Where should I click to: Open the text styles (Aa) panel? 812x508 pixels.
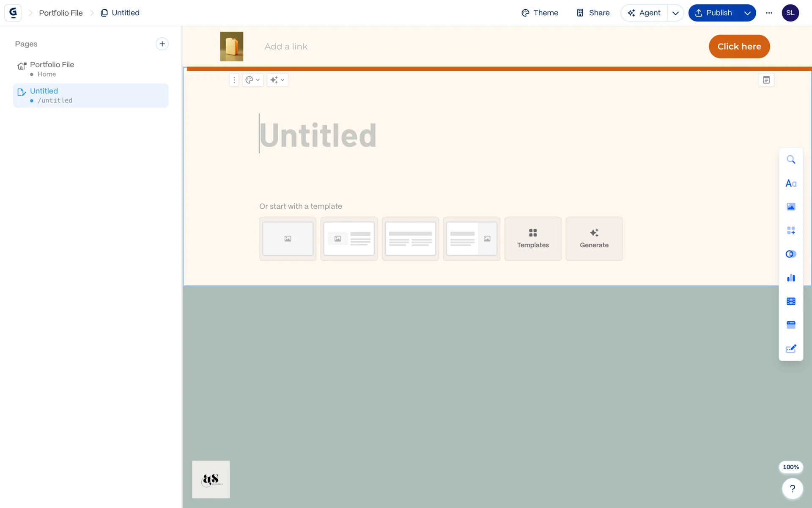coord(790,183)
